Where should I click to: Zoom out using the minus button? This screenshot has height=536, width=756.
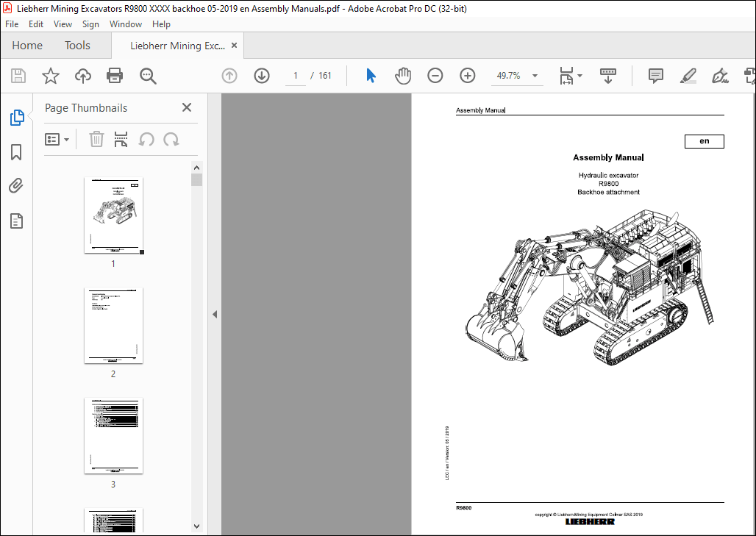pyautogui.click(x=435, y=75)
